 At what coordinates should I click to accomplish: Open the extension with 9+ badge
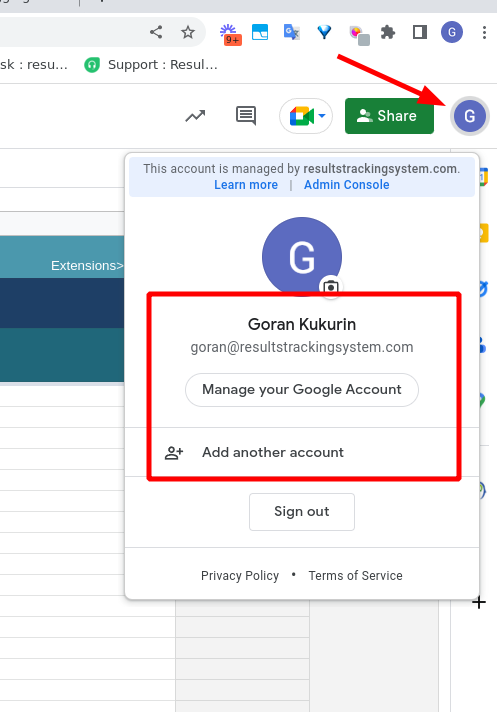pos(230,34)
